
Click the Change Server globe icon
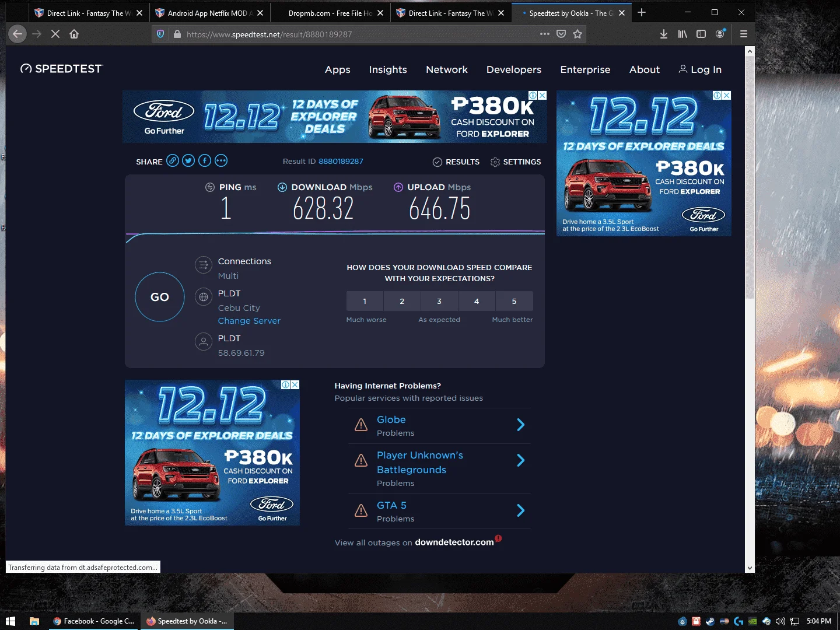tap(204, 297)
